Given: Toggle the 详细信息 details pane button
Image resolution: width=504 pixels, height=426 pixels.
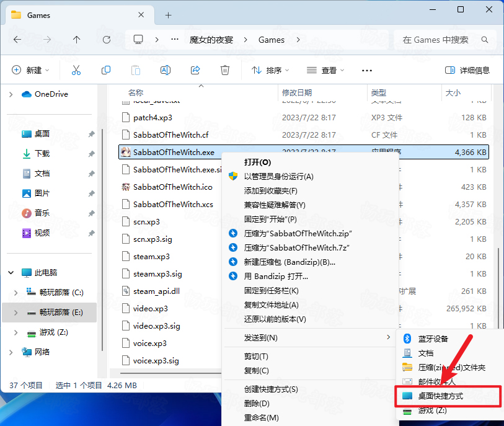Looking at the screenshot, I should (467, 70).
